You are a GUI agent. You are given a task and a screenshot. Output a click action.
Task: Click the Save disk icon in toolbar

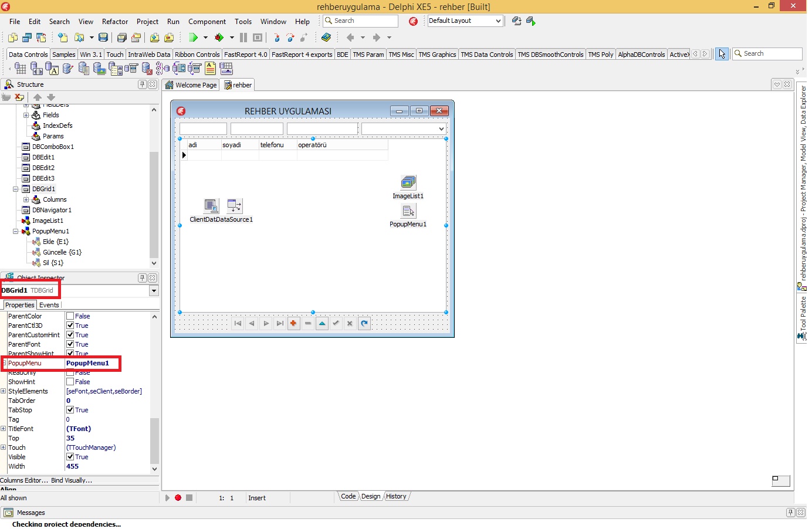point(103,38)
